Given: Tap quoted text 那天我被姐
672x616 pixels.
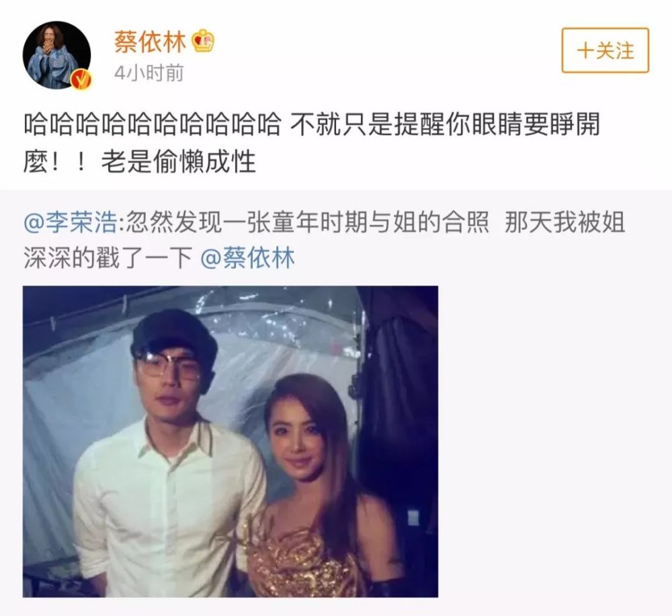Looking at the screenshot, I should tap(565, 222).
